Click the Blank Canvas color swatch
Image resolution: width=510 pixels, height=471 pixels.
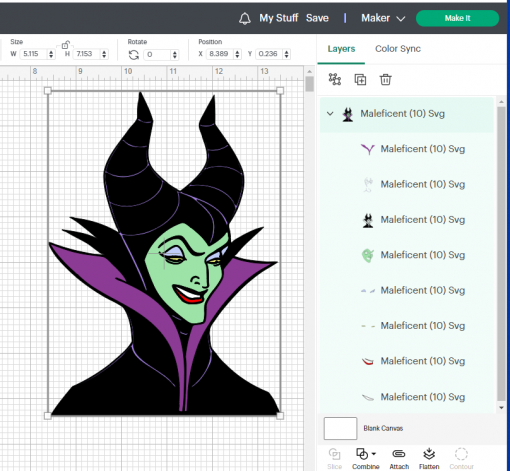pyautogui.click(x=340, y=428)
